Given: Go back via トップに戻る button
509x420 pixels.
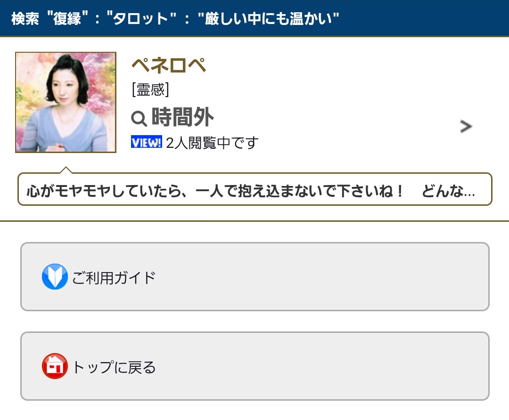Looking at the screenshot, I should (x=255, y=366).
